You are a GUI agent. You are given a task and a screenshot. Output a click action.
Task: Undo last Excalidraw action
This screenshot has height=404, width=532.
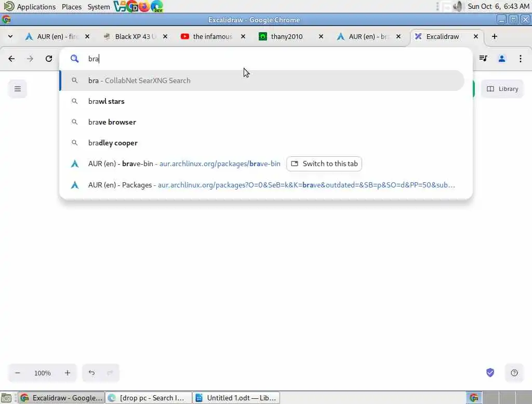click(91, 373)
